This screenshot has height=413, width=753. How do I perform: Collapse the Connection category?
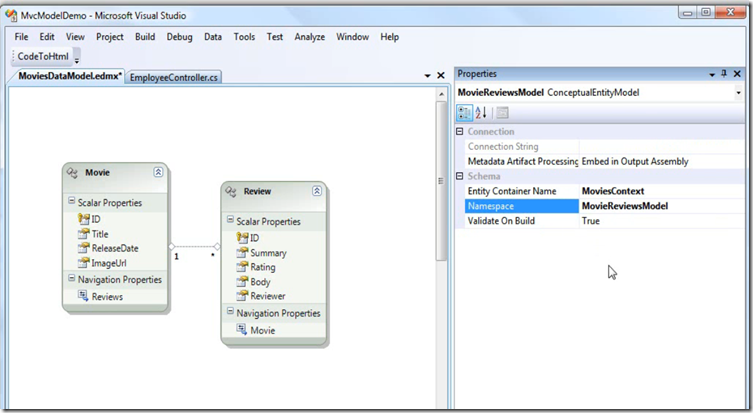coord(460,132)
